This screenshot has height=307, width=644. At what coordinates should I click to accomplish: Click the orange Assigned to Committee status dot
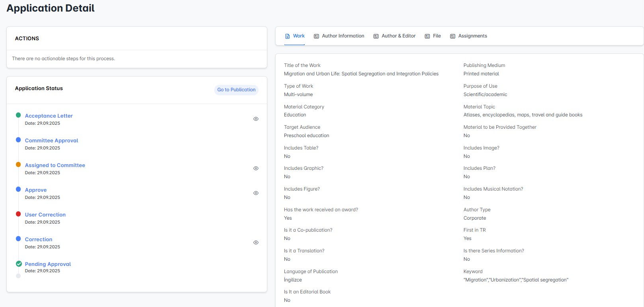tap(18, 165)
